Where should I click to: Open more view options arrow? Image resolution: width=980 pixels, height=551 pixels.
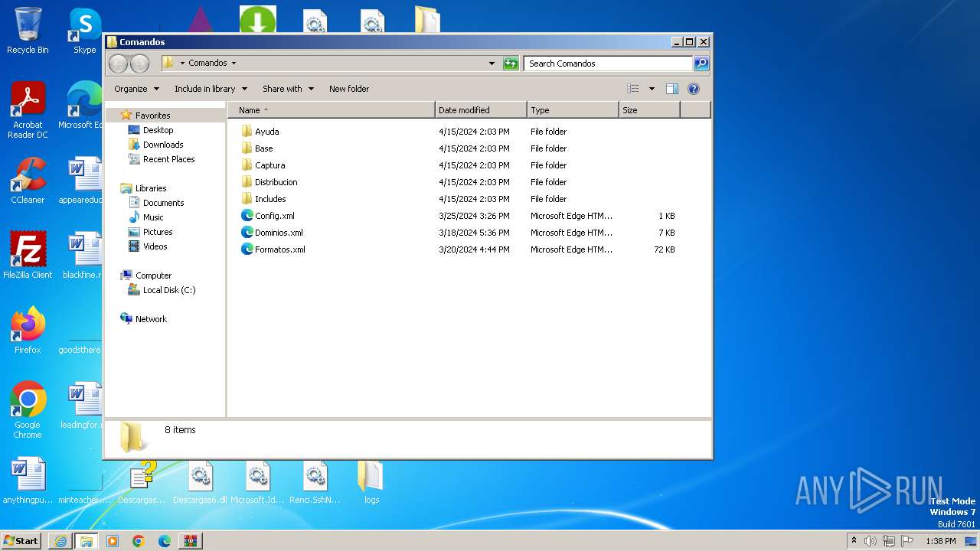(652, 89)
